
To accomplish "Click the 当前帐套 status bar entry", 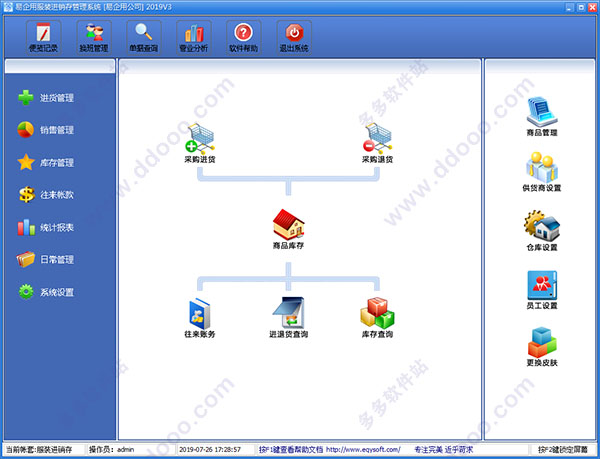I will click(39, 449).
